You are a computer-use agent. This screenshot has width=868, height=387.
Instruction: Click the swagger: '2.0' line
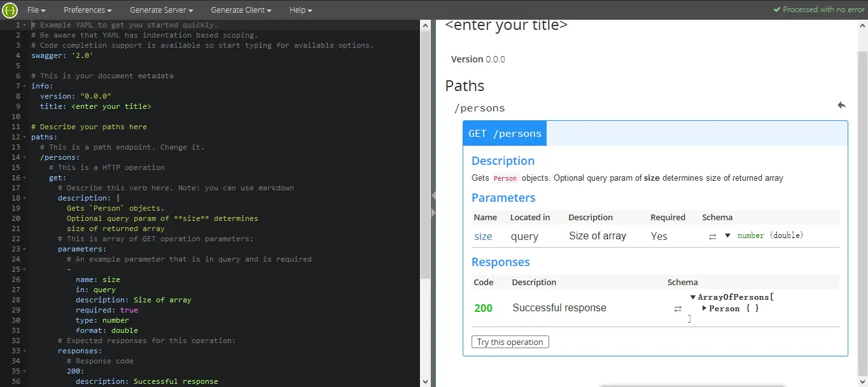62,55
